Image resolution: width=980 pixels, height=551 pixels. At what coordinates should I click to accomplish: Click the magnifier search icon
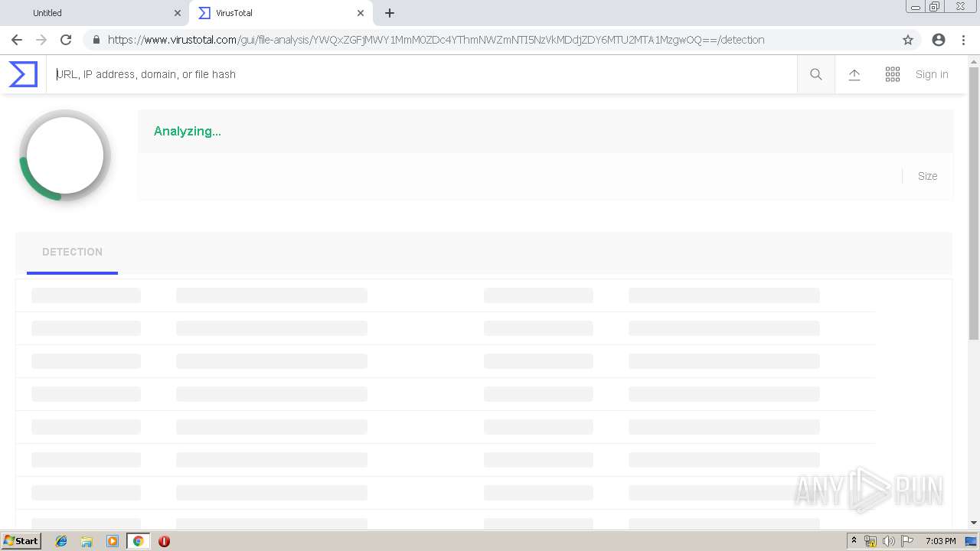816,74
